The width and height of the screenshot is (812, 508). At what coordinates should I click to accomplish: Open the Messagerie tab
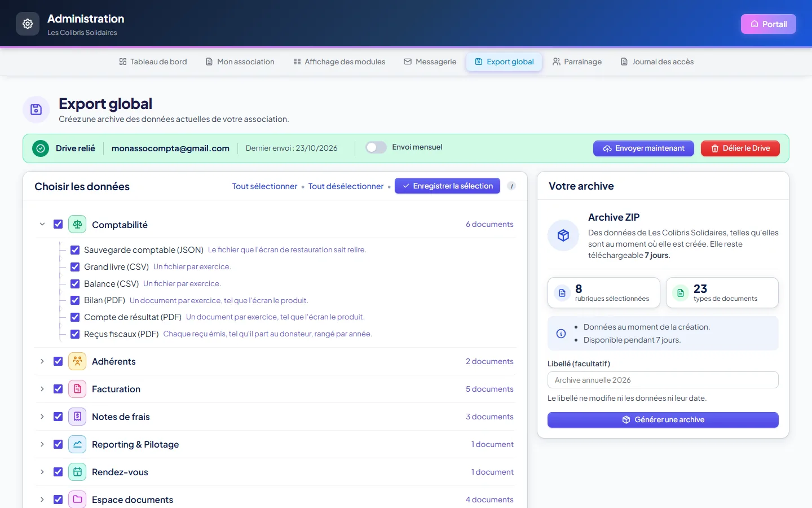430,62
